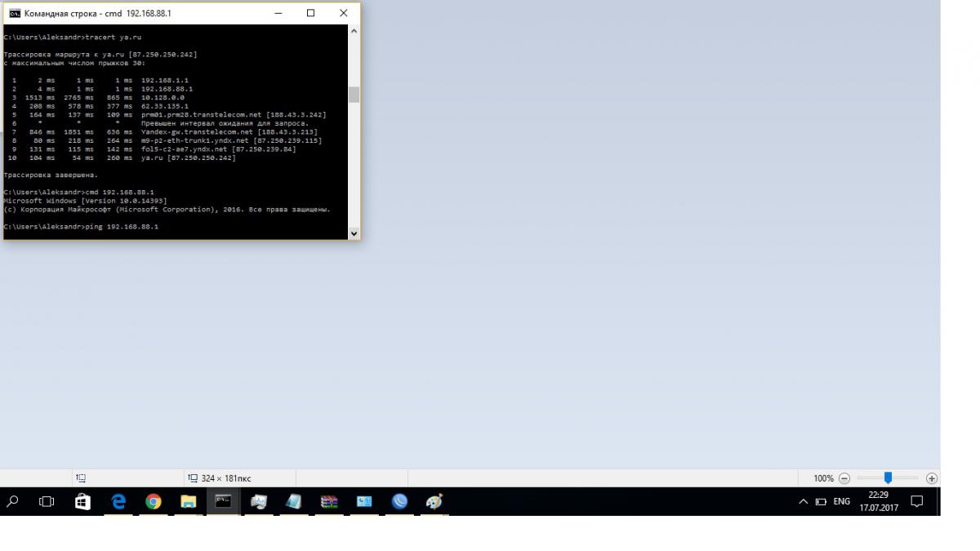Image resolution: width=980 pixels, height=551 pixels.
Task: Open WinRAR from the taskbar
Action: 329,502
